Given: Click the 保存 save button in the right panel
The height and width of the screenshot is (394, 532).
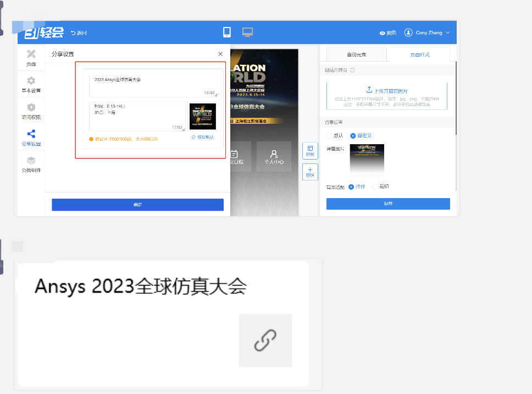Looking at the screenshot, I should pos(388,204).
